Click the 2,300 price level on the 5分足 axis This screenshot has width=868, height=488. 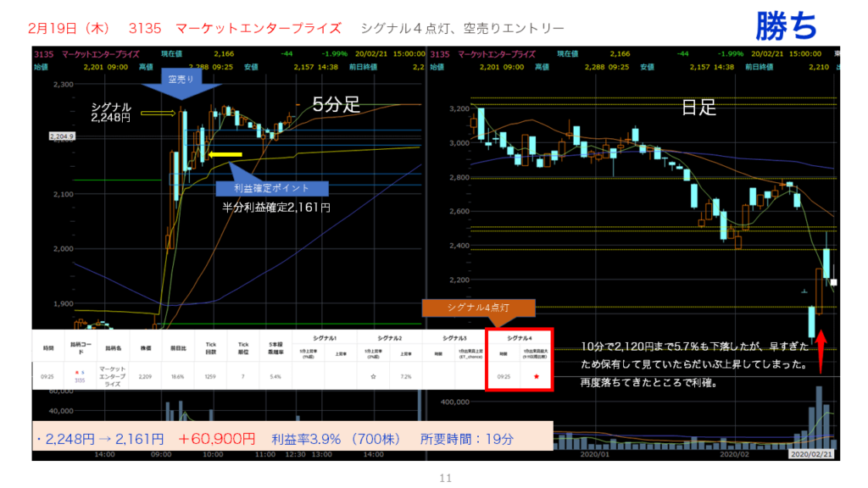tap(63, 84)
